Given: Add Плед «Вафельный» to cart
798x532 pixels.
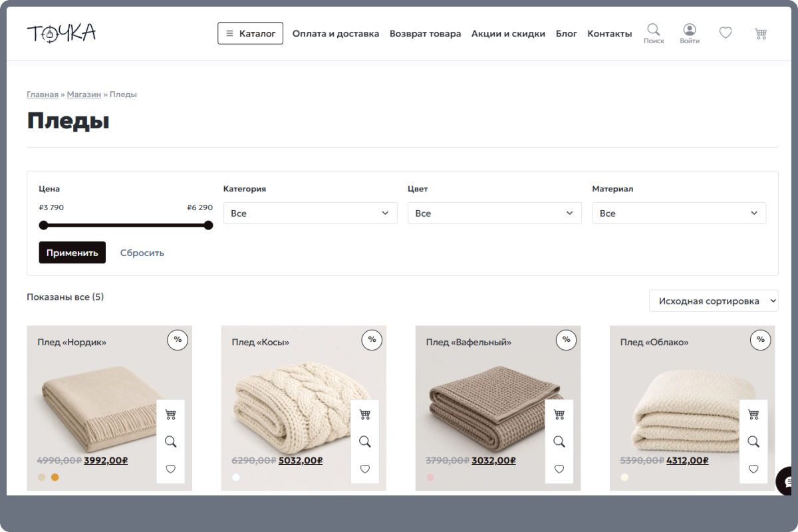Looking at the screenshot, I should coord(559,414).
